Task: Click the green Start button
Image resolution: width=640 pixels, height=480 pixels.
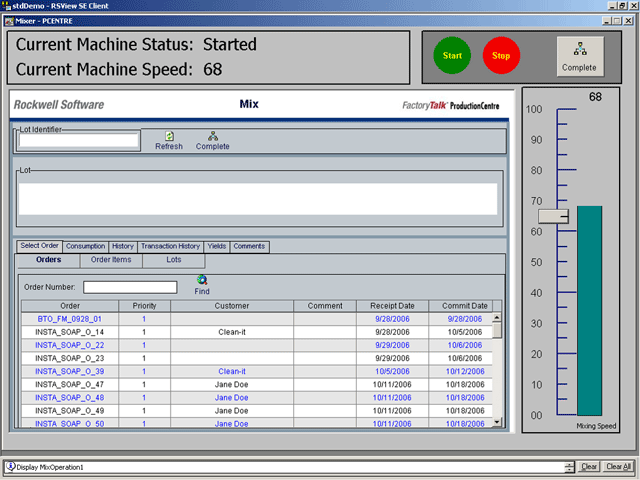Action: coord(452,56)
